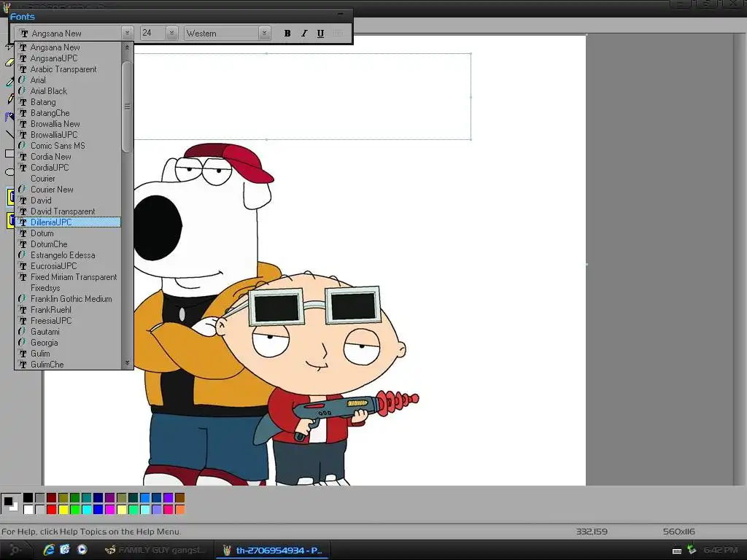Screen dimensions: 747x560
Task: Open Internet Explorer from the quick launch
Action: click(x=49, y=550)
